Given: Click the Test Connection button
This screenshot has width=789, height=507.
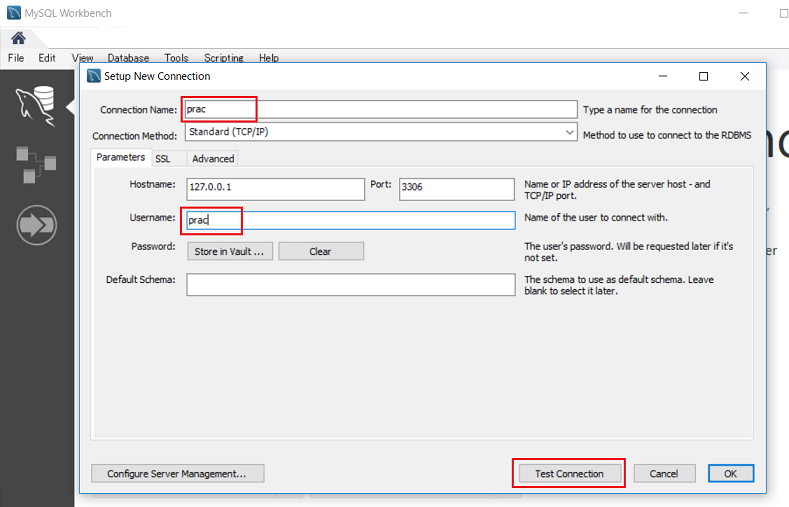Looking at the screenshot, I should 569,473.
